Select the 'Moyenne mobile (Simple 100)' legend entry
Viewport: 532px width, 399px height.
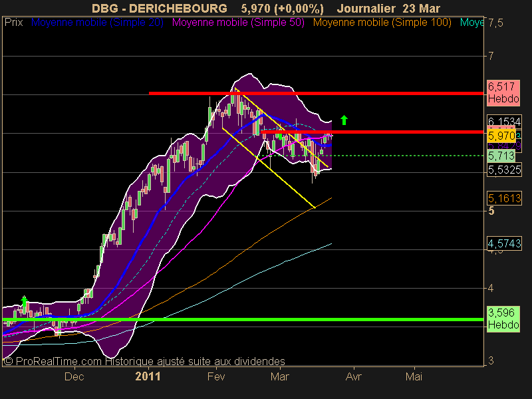382,23
